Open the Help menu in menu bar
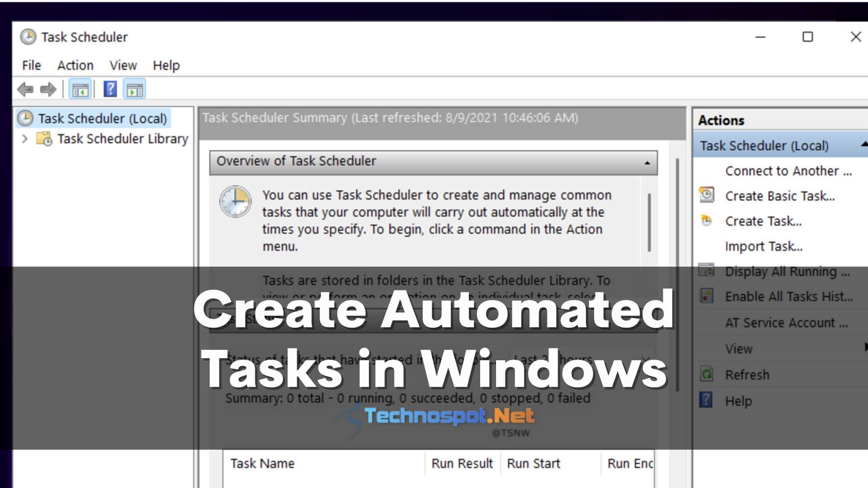Screen dimensions: 868x488 tap(166, 66)
